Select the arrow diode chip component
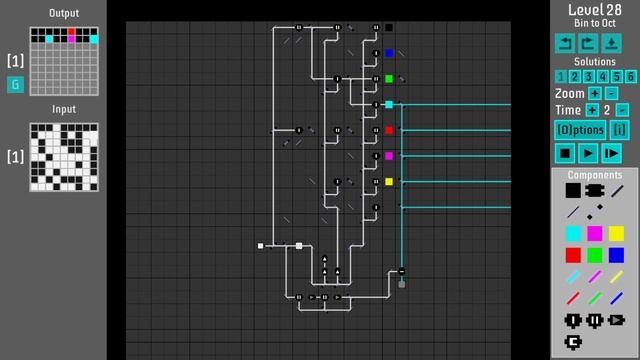640x360 pixels. coord(616,320)
